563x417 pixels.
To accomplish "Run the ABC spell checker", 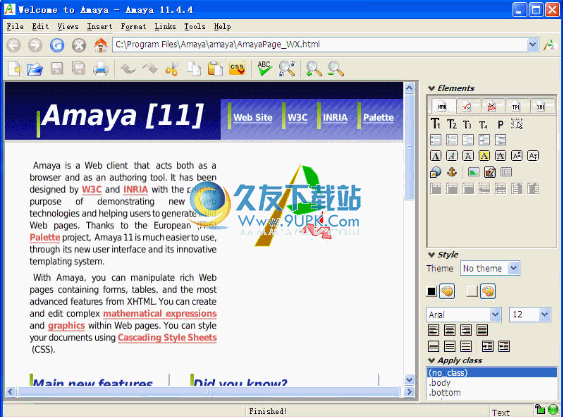I will 265,68.
